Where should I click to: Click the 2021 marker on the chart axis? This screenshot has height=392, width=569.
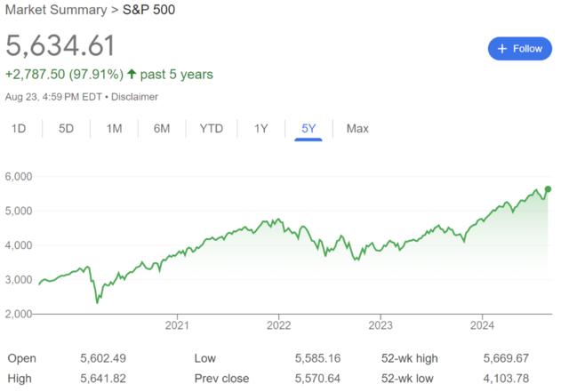177,324
